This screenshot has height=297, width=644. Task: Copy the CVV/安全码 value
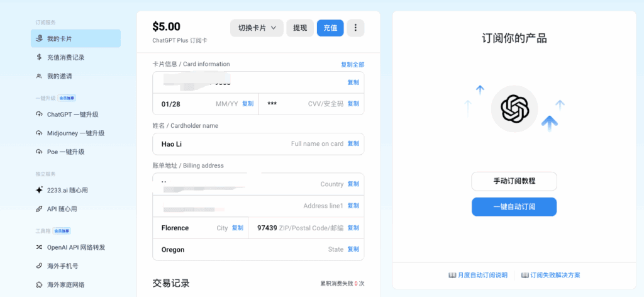tap(353, 104)
